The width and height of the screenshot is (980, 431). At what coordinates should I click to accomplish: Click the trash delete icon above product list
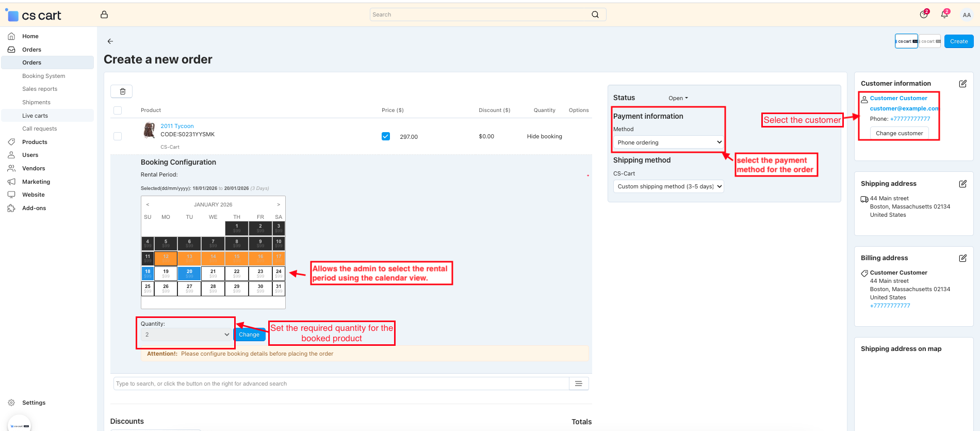click(122, 91)
